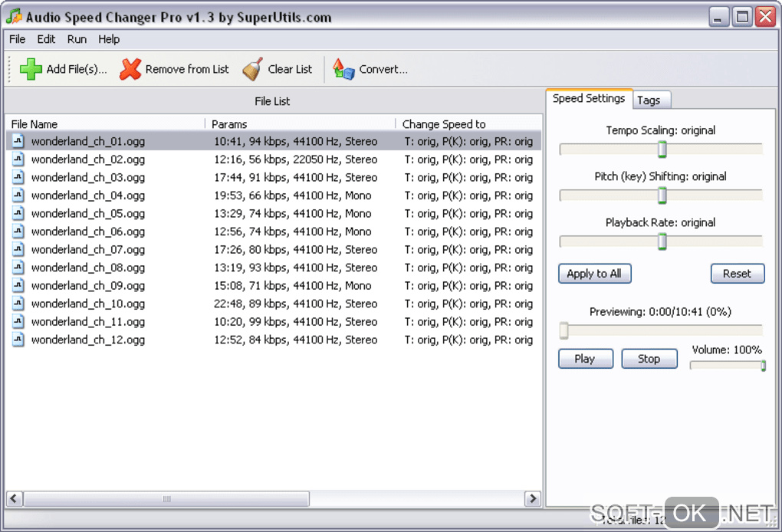Click the Tempo Scaling slider handle

(x=662, y=149)
